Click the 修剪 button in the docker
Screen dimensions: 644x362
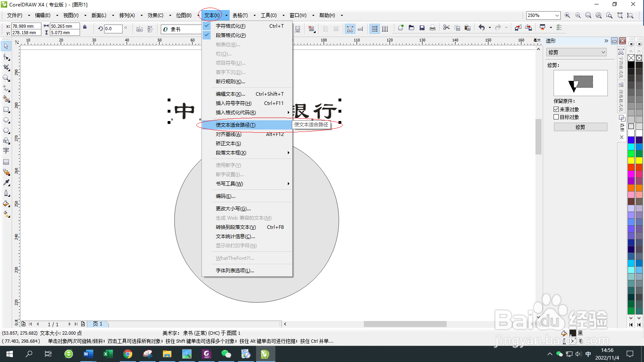pos(580,127)
